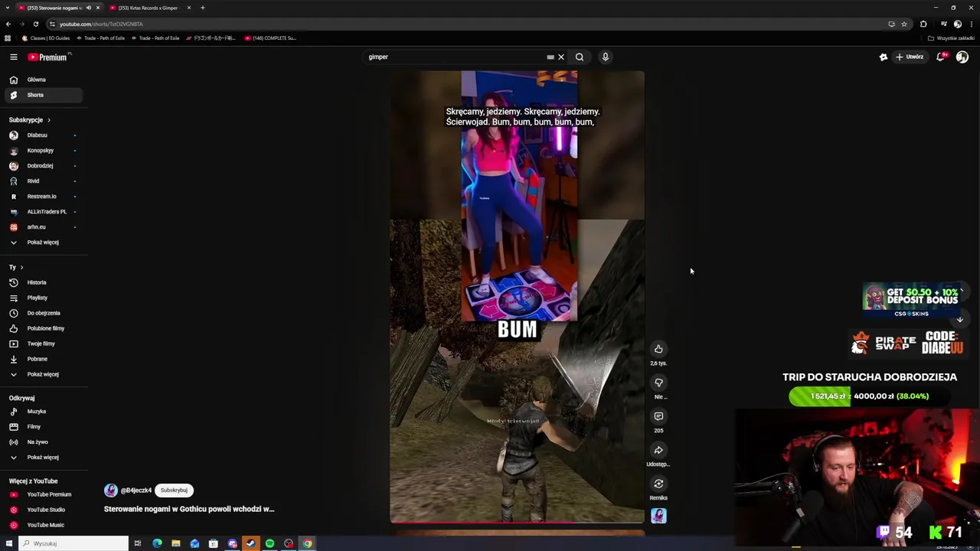
Task: Open the arhn.eu subscription channel
Action: click(44, 227)
